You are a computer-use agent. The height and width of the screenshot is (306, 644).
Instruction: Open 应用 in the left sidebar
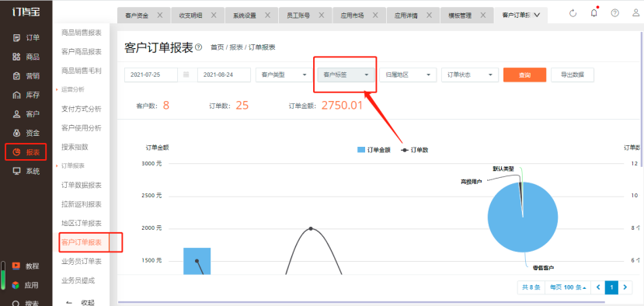[26, 285]
